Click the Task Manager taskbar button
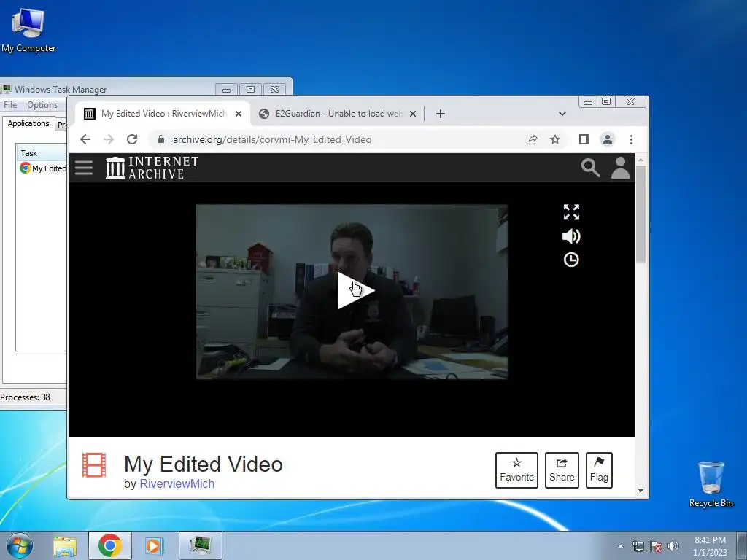 click(x=201, y=545)
